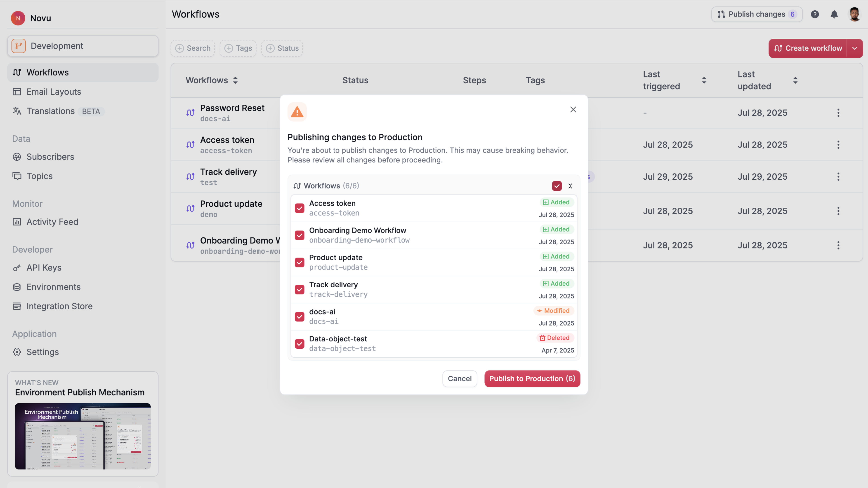Viewport: 868px width, 488px height.
Task: Toggle the select-all Workflows checkbox
Action: [557, 185]
